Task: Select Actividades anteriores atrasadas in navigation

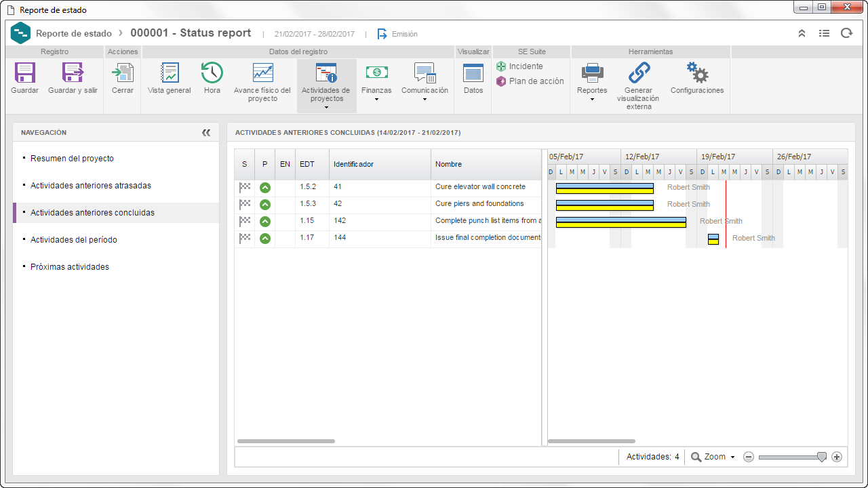Action: 91,186
